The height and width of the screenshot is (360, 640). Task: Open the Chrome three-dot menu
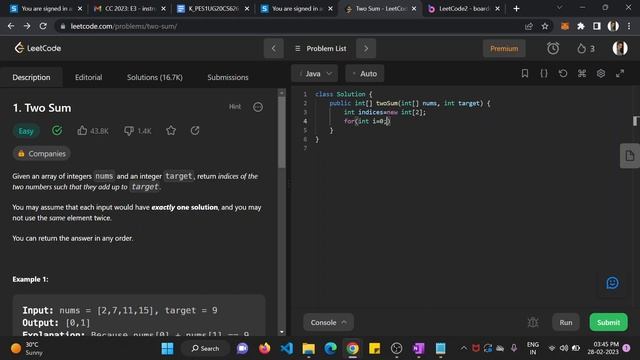[x=629, y=26]
